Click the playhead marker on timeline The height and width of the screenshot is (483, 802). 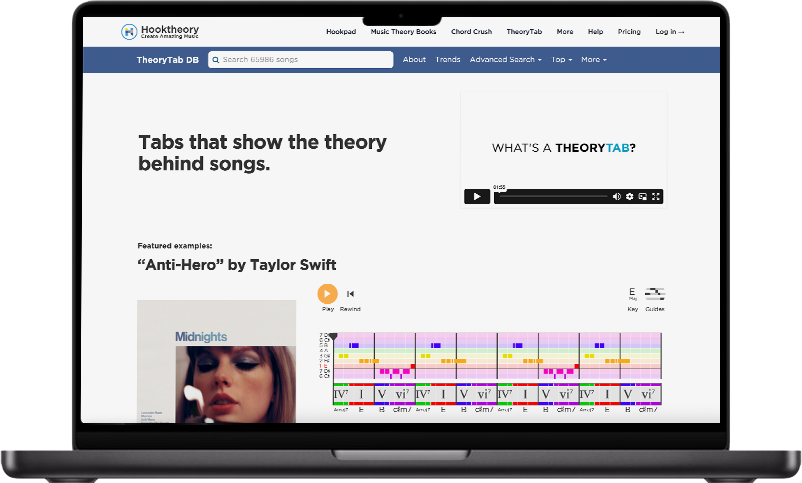point(333,336)
